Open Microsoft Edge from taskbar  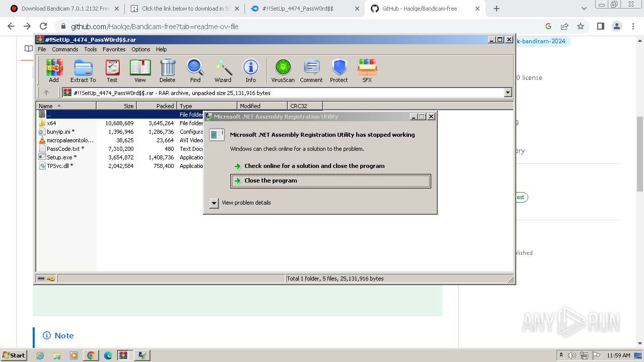tap(108, 355)
